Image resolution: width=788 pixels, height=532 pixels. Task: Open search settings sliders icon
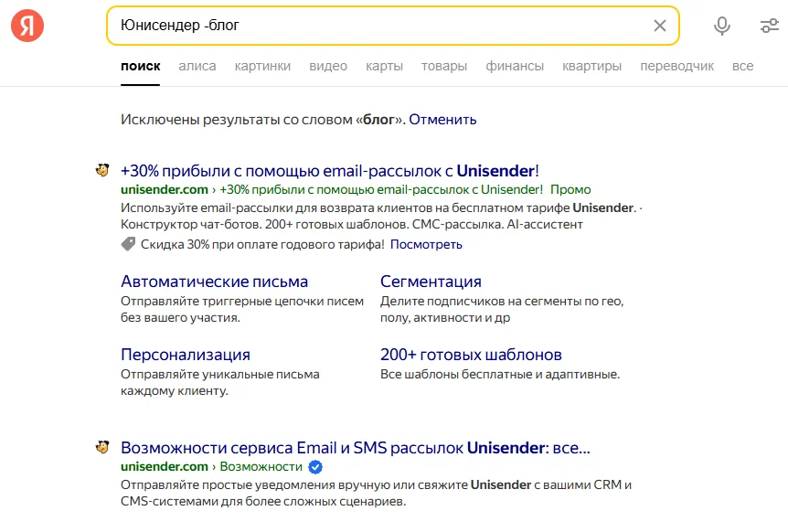tap(769, 26)
